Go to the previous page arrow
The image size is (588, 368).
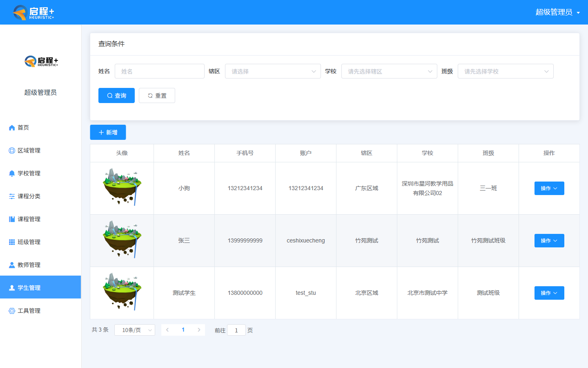(167, 330)
